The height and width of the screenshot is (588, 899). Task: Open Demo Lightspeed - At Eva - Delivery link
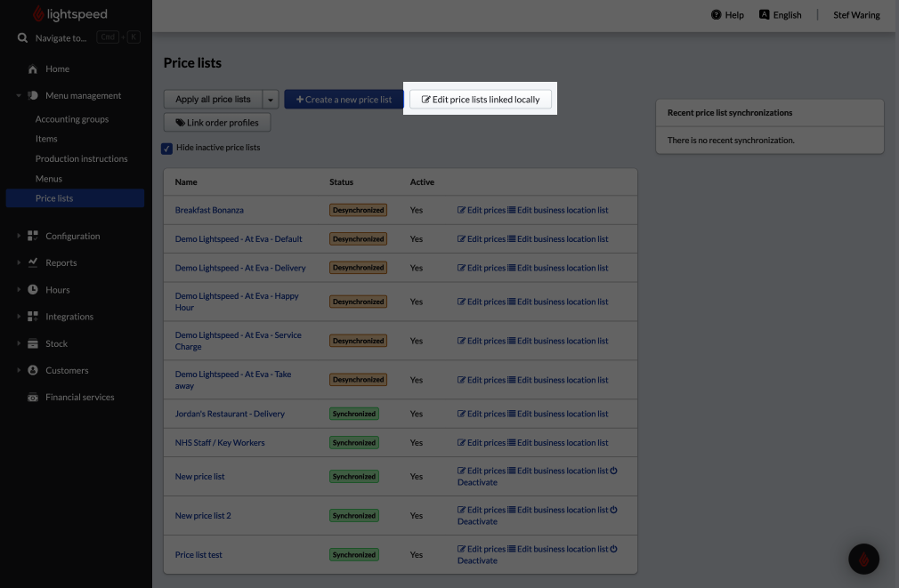click(x=240, y=268)
